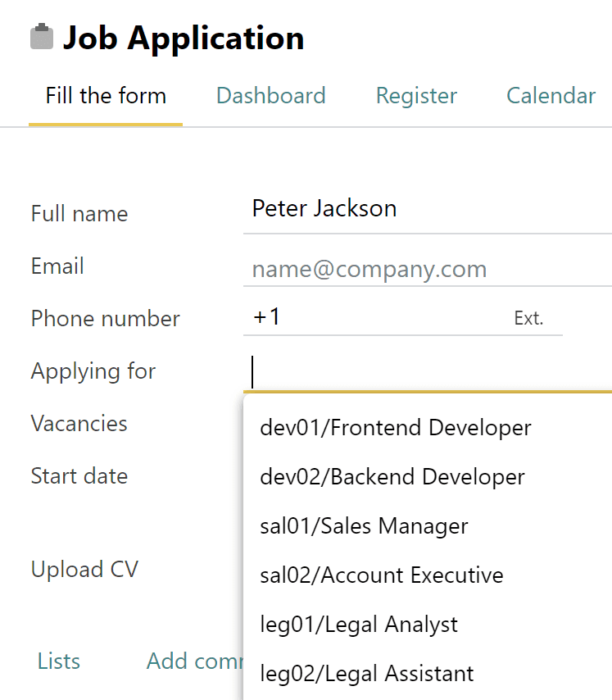Click the Add comment link

tap(197, 661)
